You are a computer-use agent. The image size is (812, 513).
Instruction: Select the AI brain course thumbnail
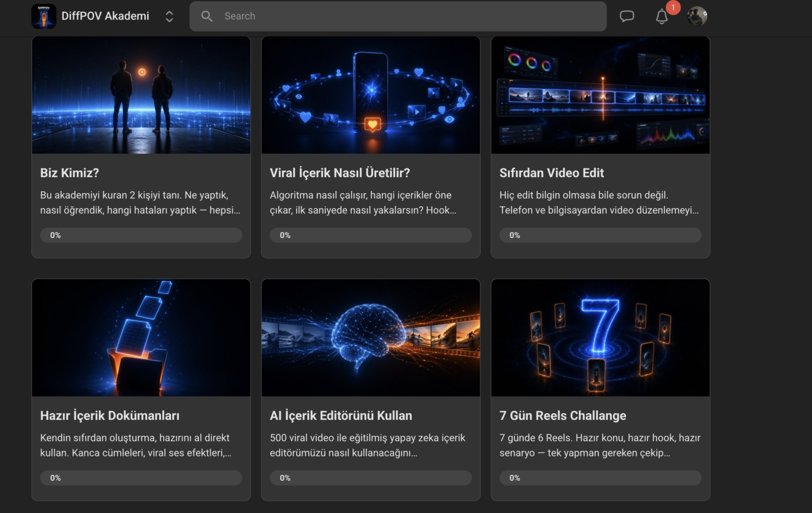[370, 338]
